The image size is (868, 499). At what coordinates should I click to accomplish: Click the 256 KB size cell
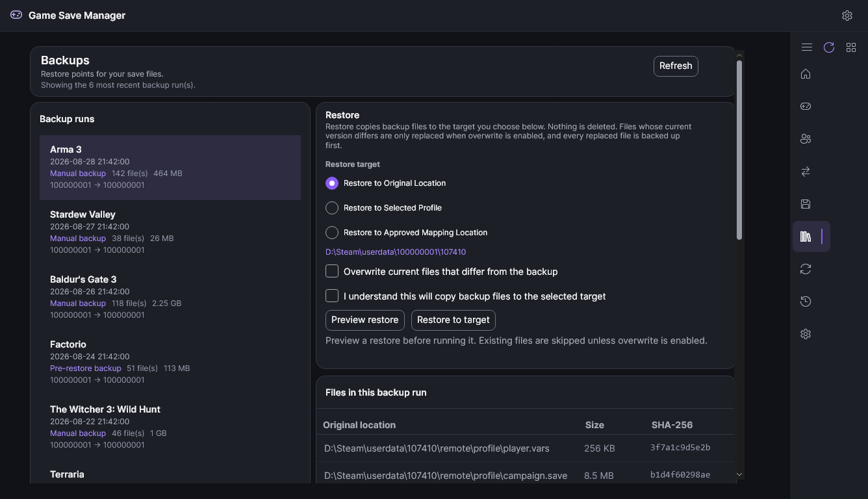[600, 448]
